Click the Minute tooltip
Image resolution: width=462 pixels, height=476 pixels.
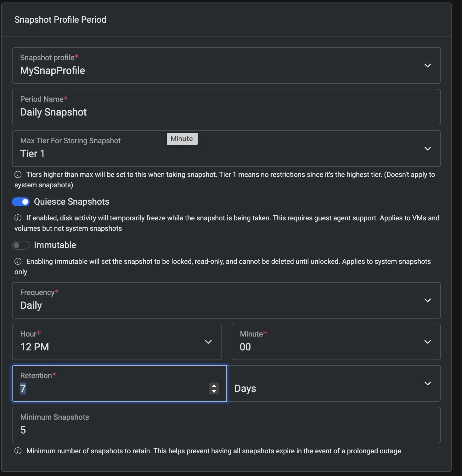coord(182,139)
